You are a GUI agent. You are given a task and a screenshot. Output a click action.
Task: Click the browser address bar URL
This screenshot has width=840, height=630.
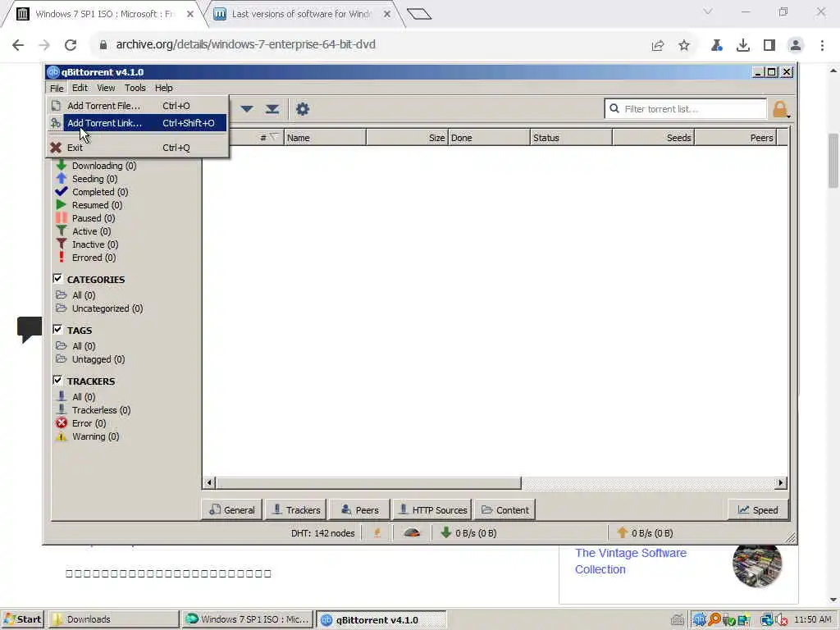pos(245,44)
